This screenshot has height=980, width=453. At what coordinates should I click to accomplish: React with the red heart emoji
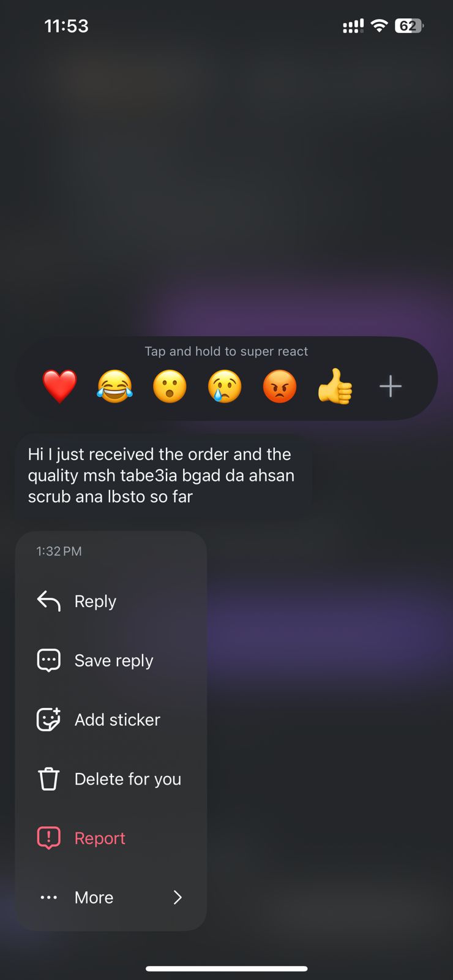tap(59, 386)
